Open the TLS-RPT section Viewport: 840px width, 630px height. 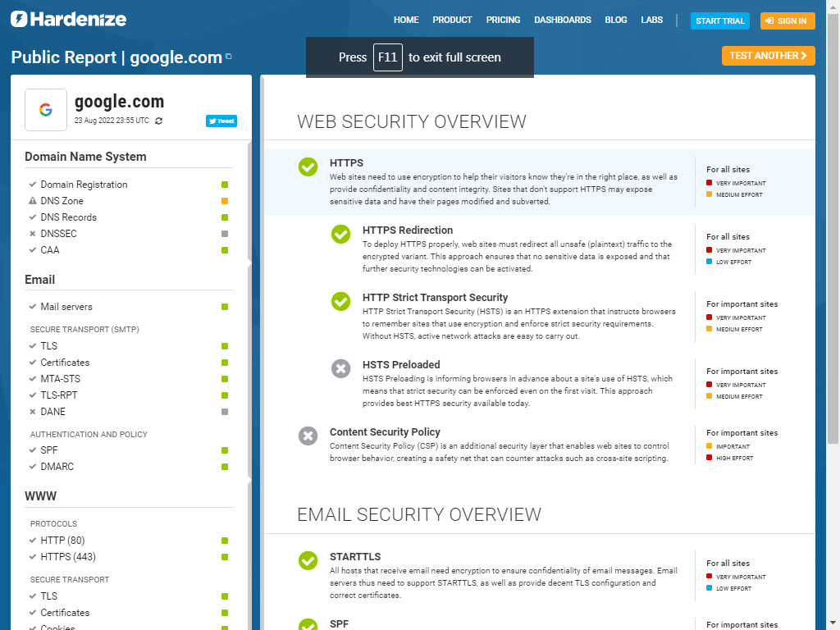pos(59,395)
